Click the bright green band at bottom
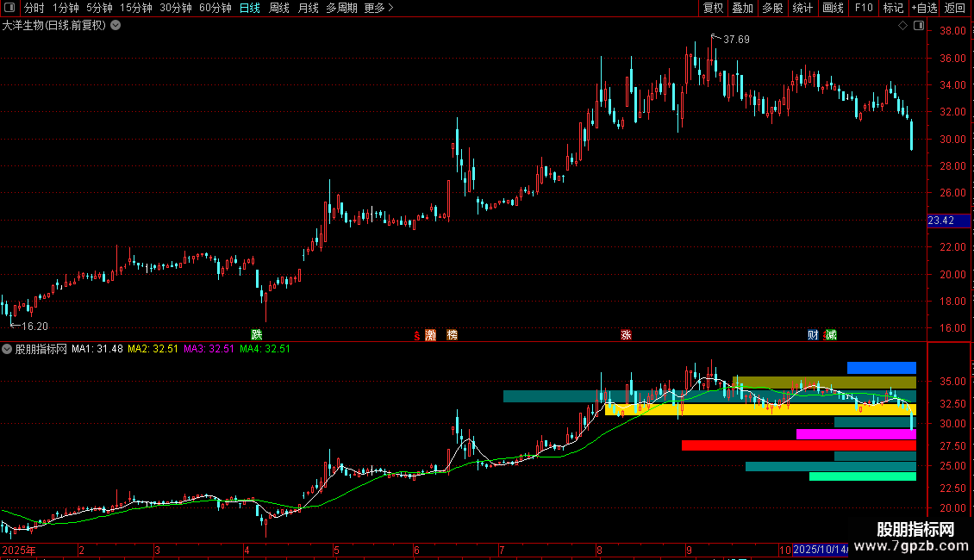 (x=863, y=476)
